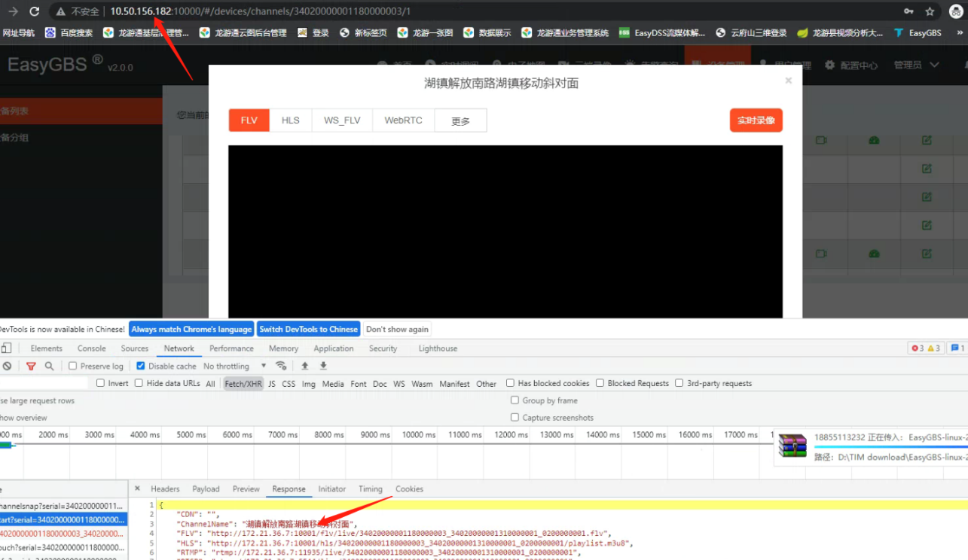Click Switch DevTools to Chinese

(x=308, y=329)
